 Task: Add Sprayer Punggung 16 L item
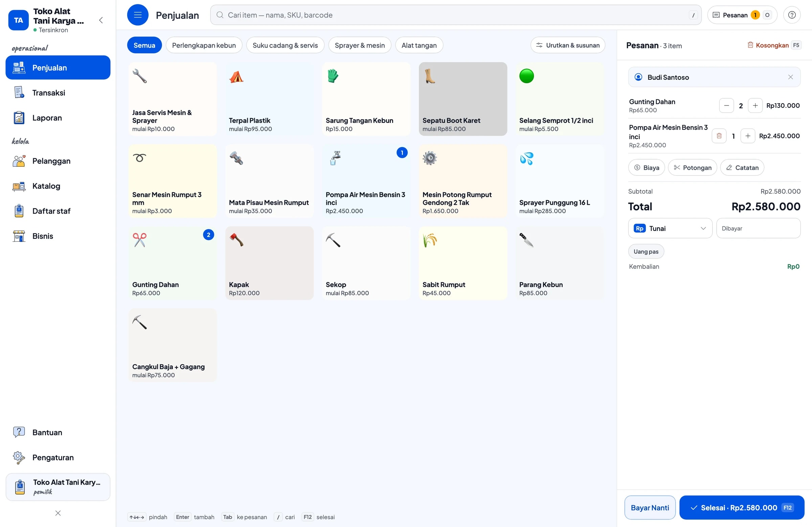(x=560, y=181)
